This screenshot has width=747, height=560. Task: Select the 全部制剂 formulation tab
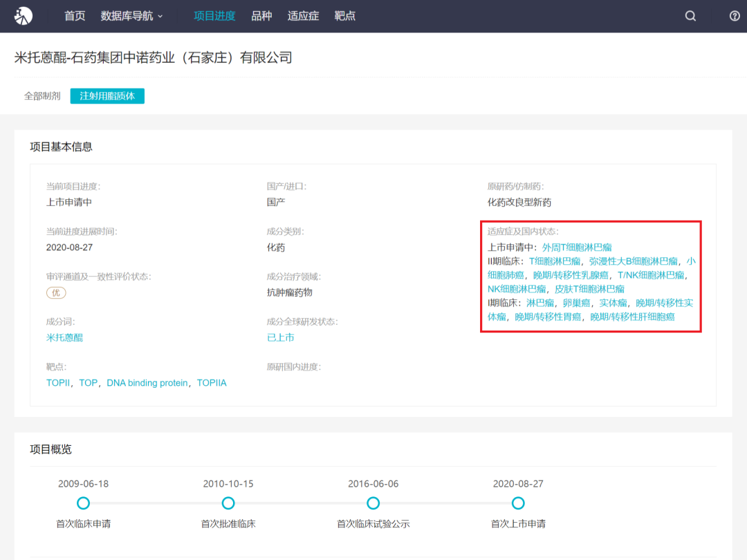point(42,95)
